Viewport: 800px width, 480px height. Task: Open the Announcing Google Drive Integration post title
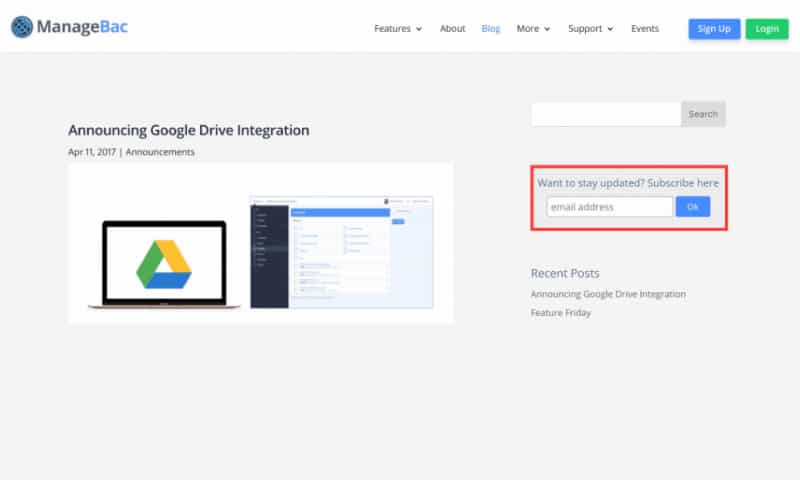pos(189,130)
